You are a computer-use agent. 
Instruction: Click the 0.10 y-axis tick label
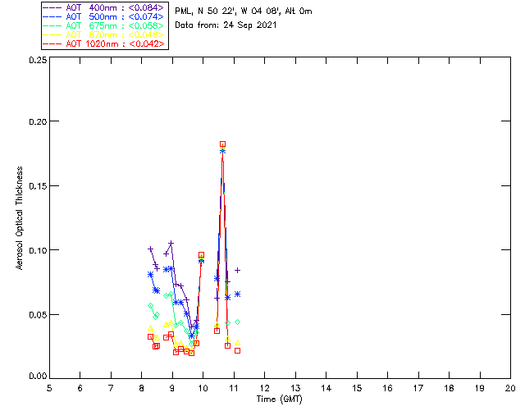pyautogui.click(x=38, y=250)
